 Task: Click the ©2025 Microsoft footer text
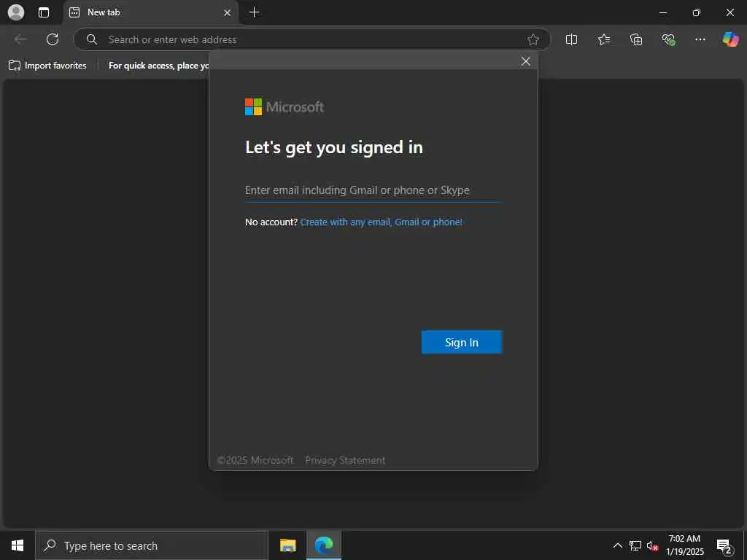255,461
